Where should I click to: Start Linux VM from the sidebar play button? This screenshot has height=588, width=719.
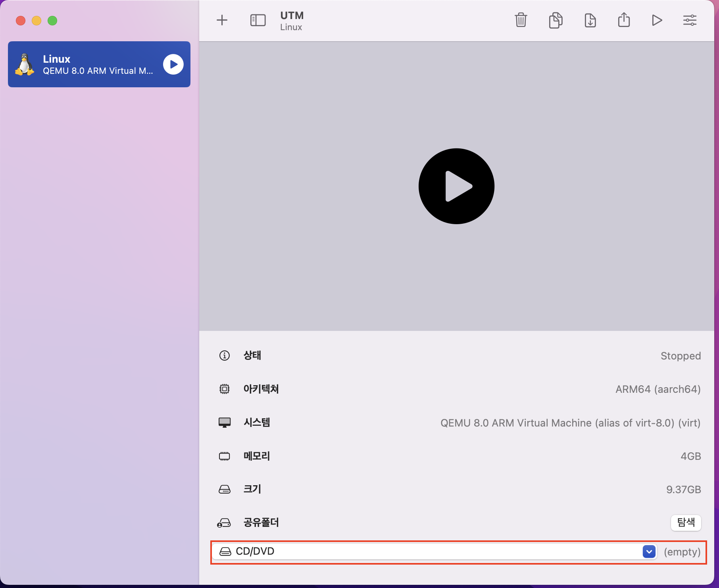[173, 64]
